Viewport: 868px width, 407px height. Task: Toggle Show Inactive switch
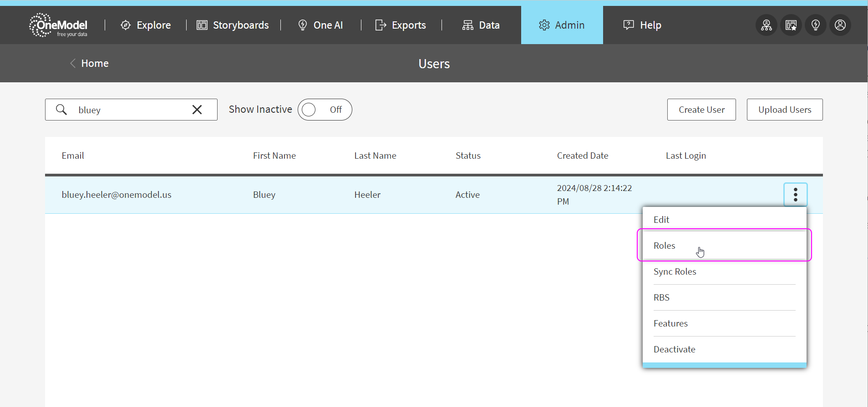[x=325, y=110]
